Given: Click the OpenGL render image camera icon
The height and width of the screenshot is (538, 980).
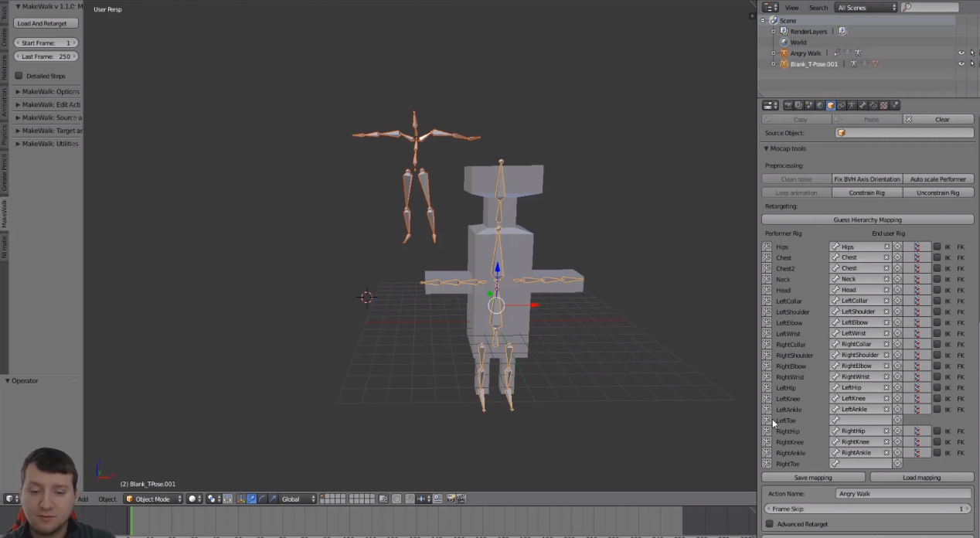Looking at the screenshot, I should (451, 499).
